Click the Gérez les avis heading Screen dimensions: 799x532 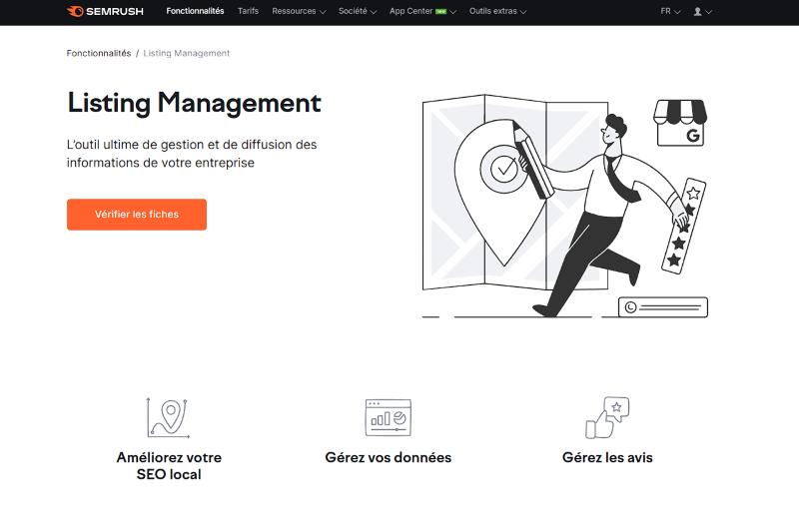coord(607,458)
